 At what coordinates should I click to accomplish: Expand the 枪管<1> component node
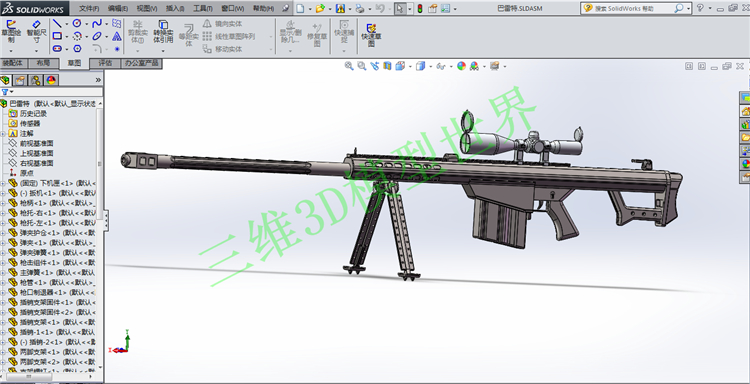click(3, 282)
